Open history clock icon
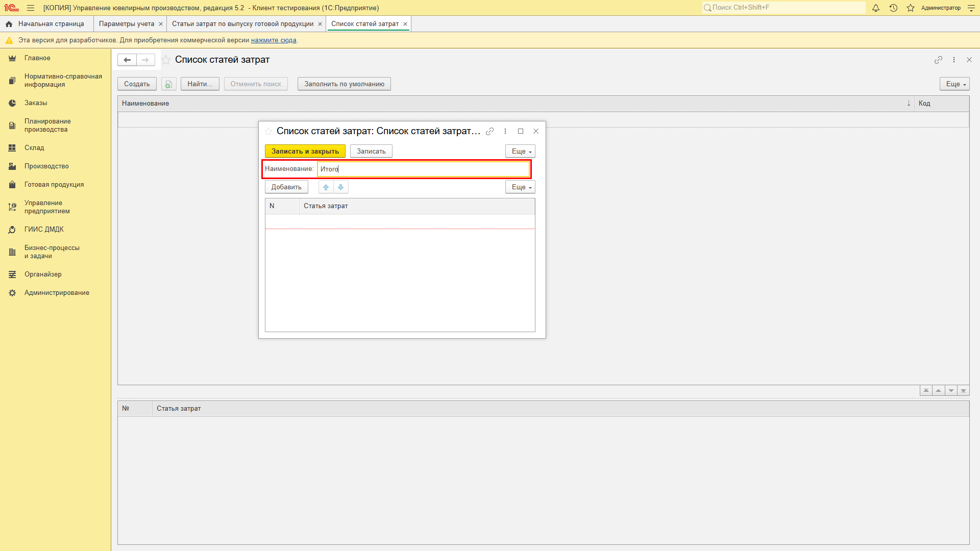 click(893, 8)
